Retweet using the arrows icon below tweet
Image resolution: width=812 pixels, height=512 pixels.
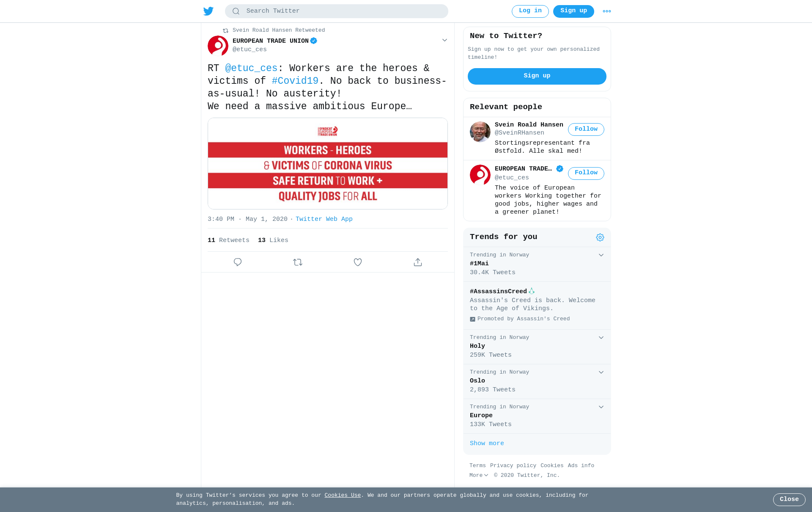[298, 262]
